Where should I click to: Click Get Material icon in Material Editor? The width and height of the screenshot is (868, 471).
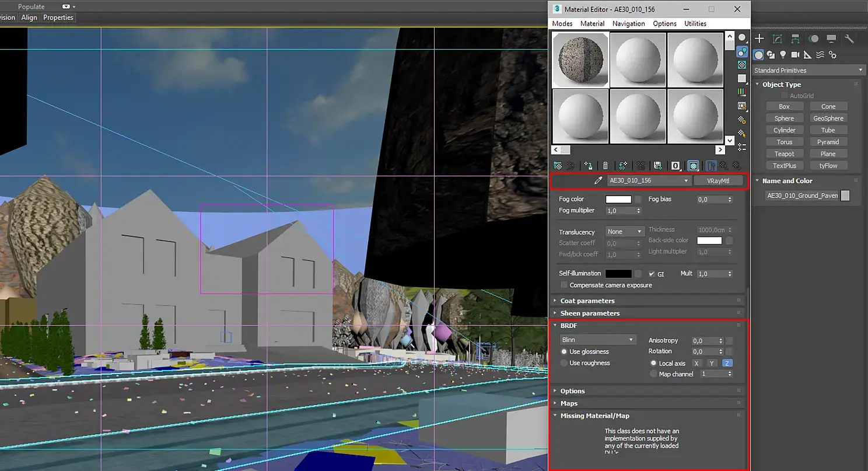(x=558, y=166)
